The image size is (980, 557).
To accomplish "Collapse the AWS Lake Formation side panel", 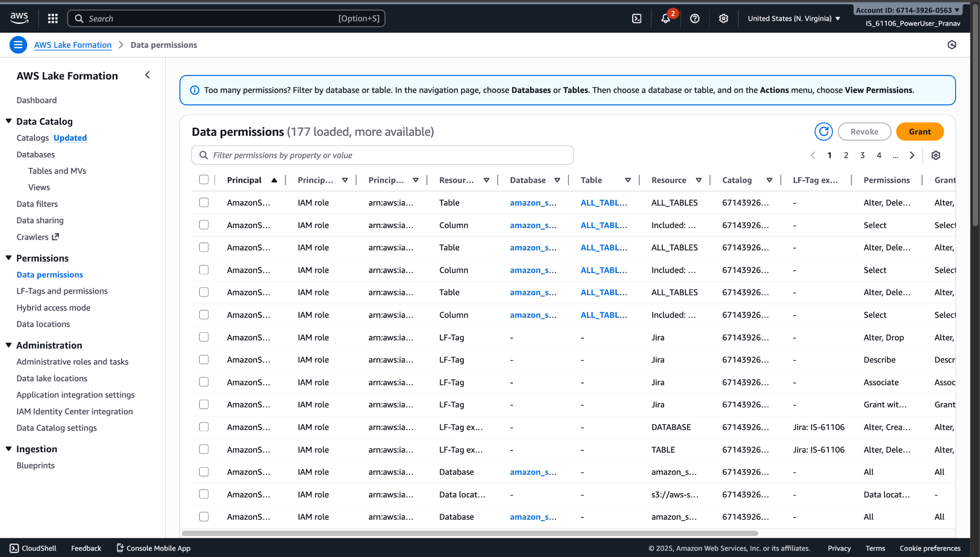I will click(x=147, y=75).
